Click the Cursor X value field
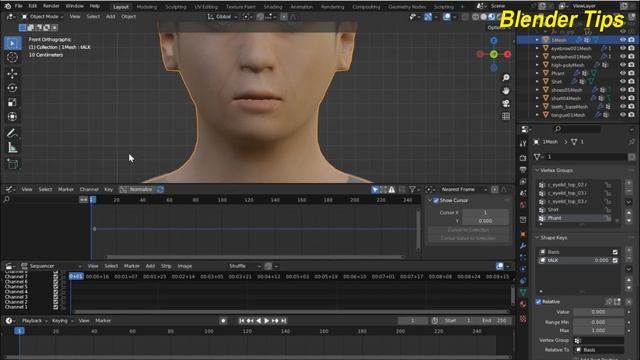The width and height of the screenshot is (640, 360). click(485, 213)
